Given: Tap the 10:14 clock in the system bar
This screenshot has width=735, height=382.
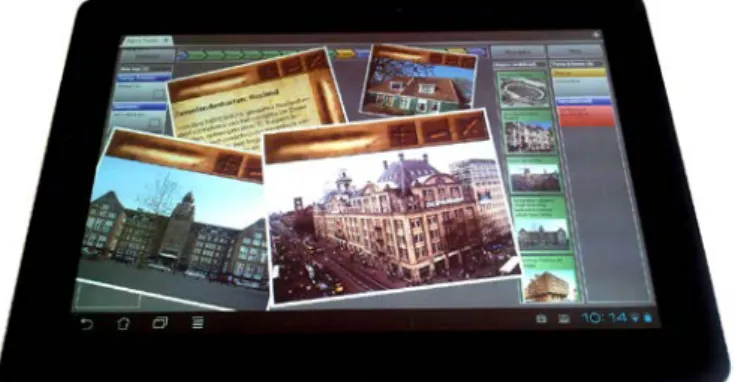Looking at the screenshot, I should (x=604, y=318).
